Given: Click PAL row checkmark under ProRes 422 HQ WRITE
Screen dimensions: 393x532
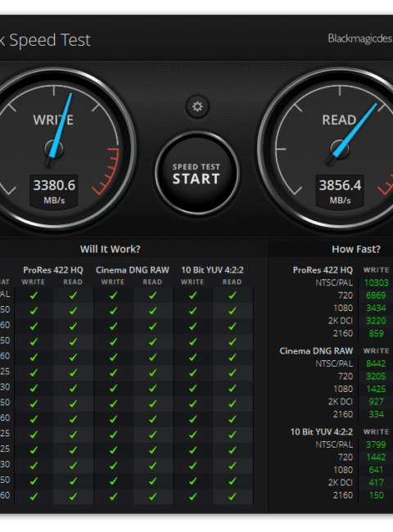Looking at the screenshot, I should point(34,295).
